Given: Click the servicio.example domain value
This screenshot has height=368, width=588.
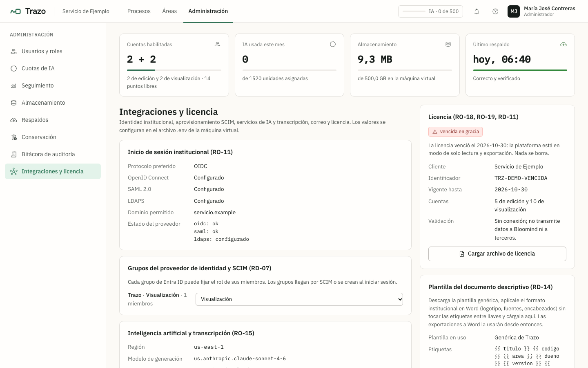Looking at the screenshot, I should click(x=215, y=213).
